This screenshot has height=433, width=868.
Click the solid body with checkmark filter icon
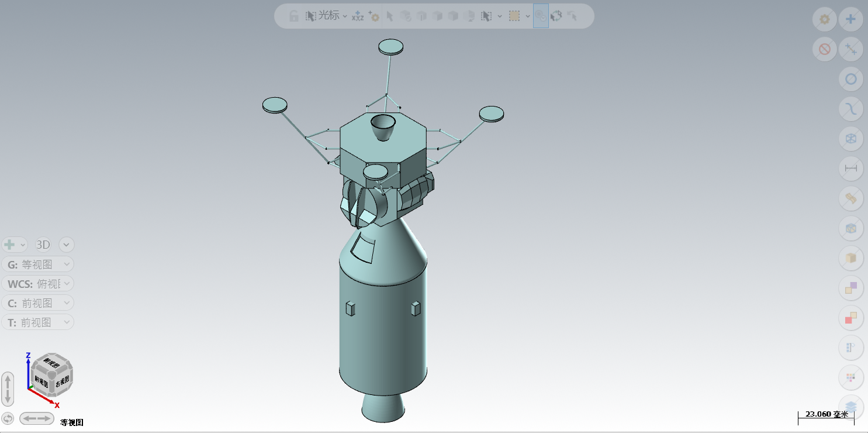pos(406,16)
